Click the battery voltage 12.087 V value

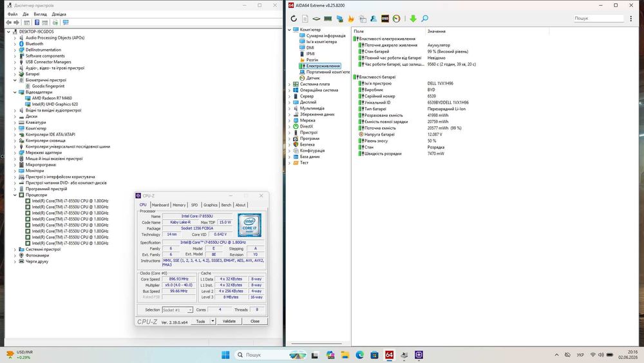pyautogui.click(x=435, y=134)
